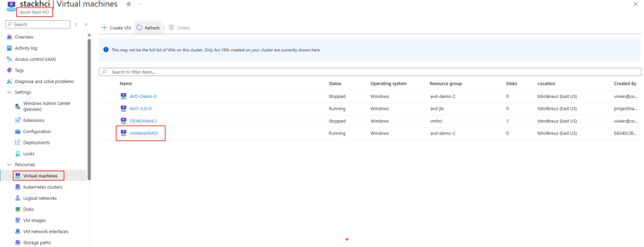Viewport: 644px width, 247px height.
Task: Click created by b8340c3b... cell
Action: 626,133
